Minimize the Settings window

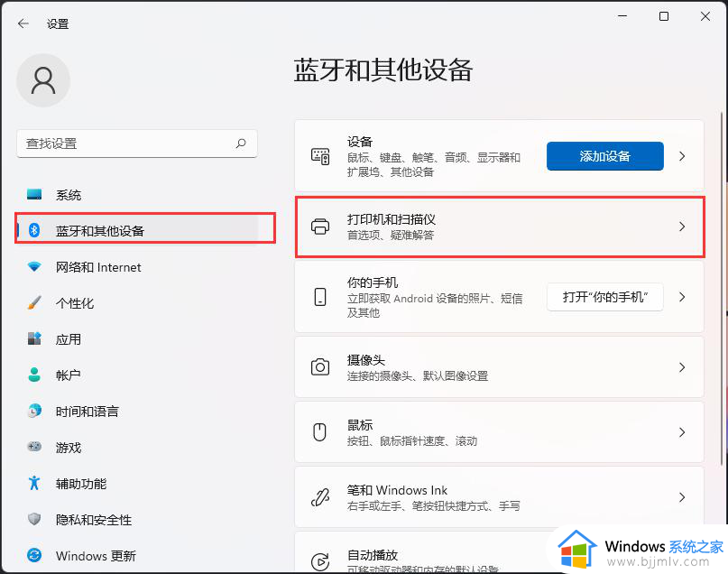coord(622,16)
